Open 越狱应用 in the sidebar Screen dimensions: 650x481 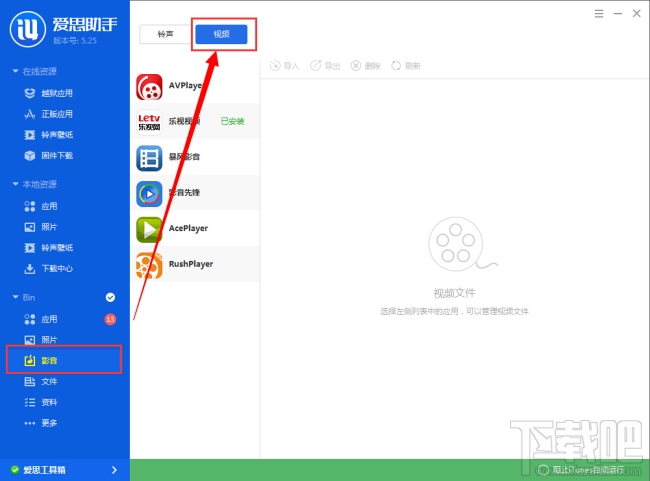(57, 93)
